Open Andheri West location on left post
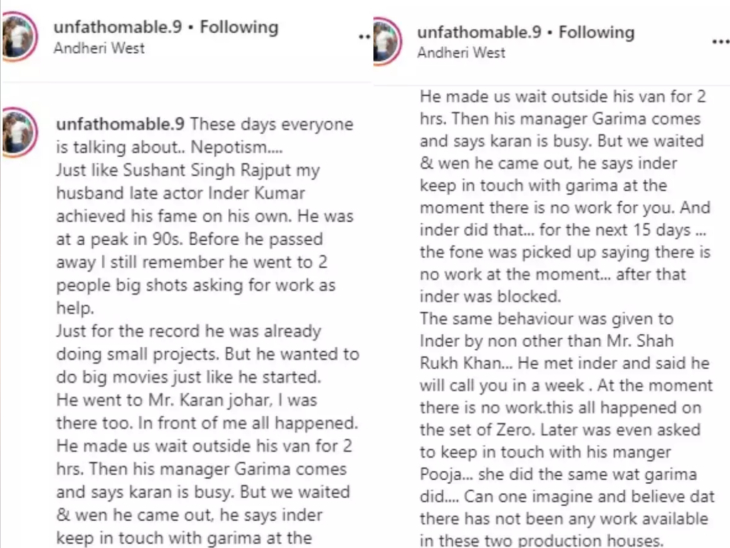The width and height of the screenshot is (730, 548). click(99, 48)
